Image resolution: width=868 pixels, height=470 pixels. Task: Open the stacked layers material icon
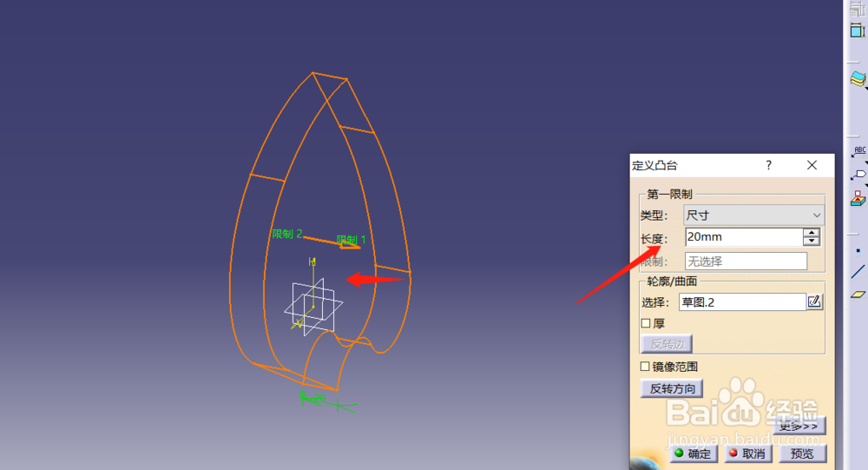pyautogui.click(x=858, y=79)
